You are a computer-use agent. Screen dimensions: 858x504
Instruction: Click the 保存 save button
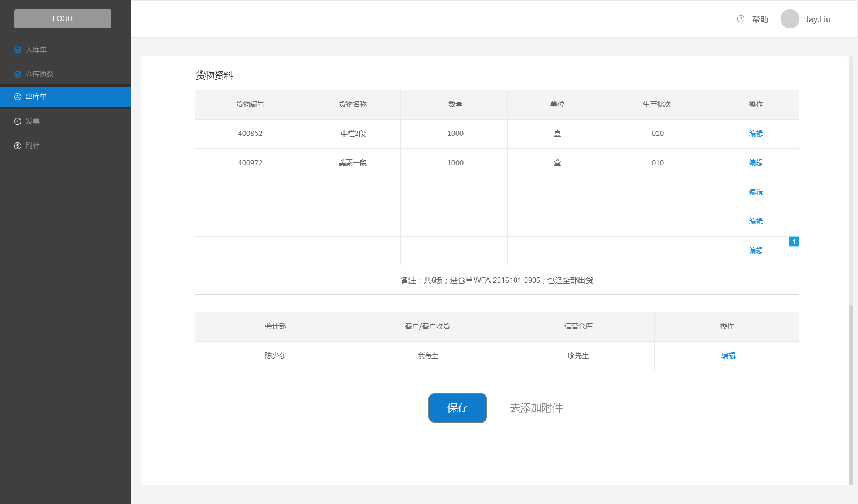[x=458, y=408]
